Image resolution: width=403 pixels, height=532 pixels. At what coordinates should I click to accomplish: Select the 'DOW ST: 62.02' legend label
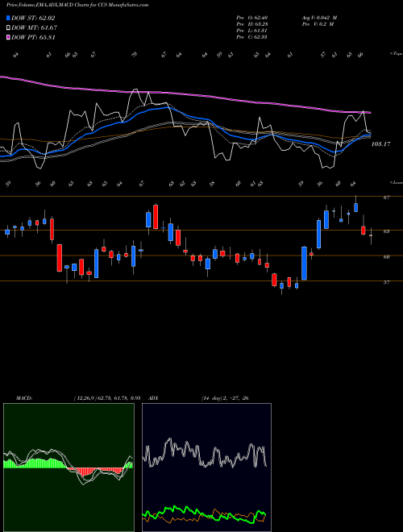pos(33,18)
